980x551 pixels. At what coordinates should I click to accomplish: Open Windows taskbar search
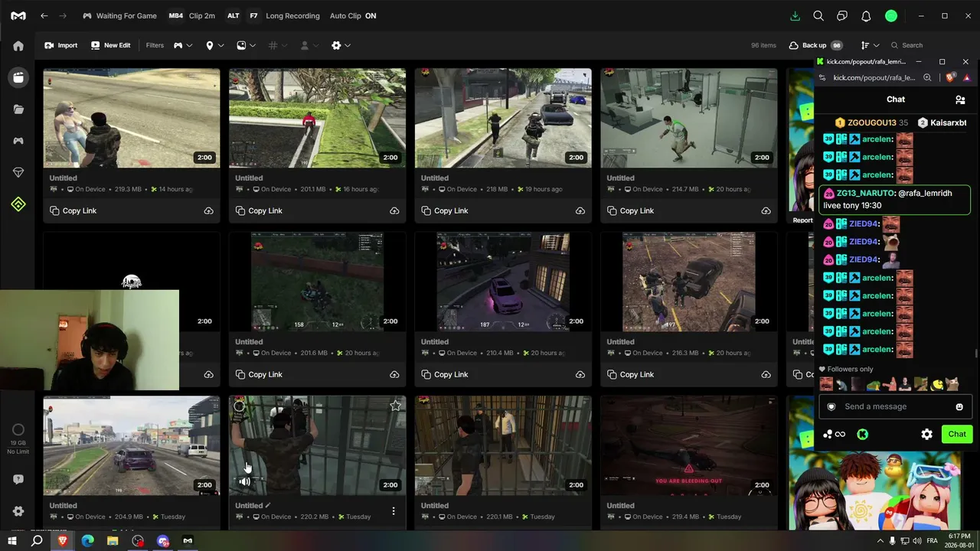[x=37, y=541]
